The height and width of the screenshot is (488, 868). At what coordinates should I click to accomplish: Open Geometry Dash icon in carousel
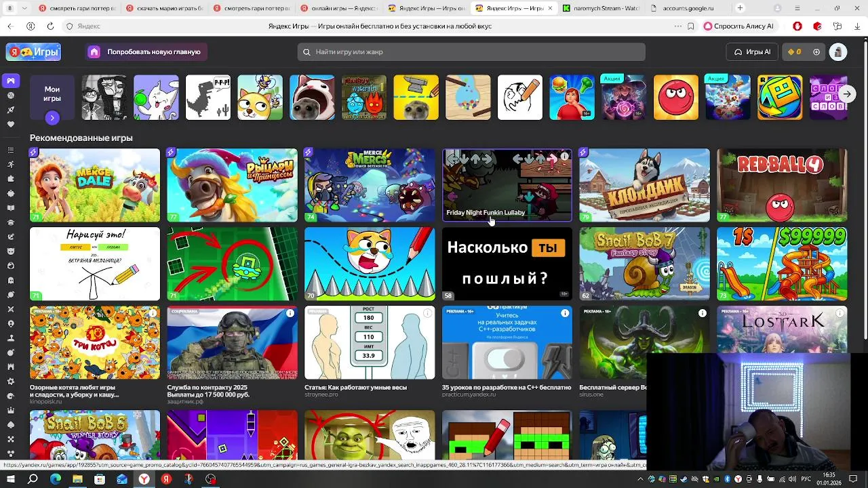780,98
